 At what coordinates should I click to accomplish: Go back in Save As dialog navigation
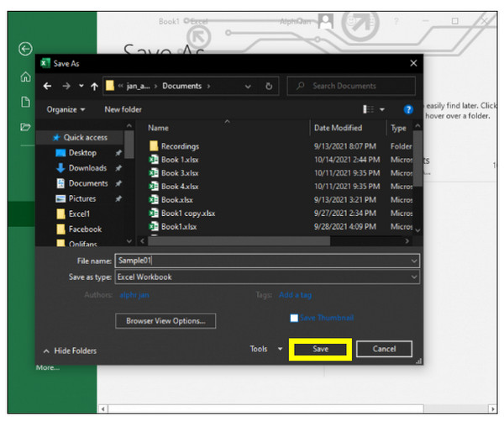pyautogui.click(x=48, y=86)
